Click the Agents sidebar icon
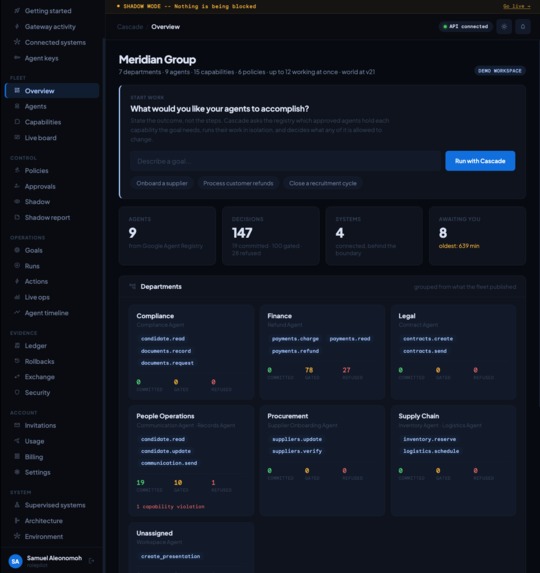This screenshot has width=540, height=573. pyautogui.click(x=17, y=106)
